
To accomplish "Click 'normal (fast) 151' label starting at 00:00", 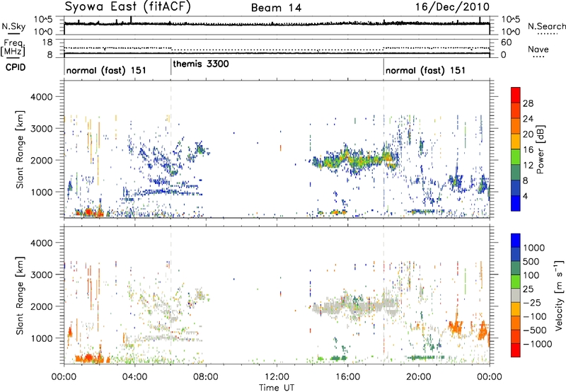I will point(106,70).
